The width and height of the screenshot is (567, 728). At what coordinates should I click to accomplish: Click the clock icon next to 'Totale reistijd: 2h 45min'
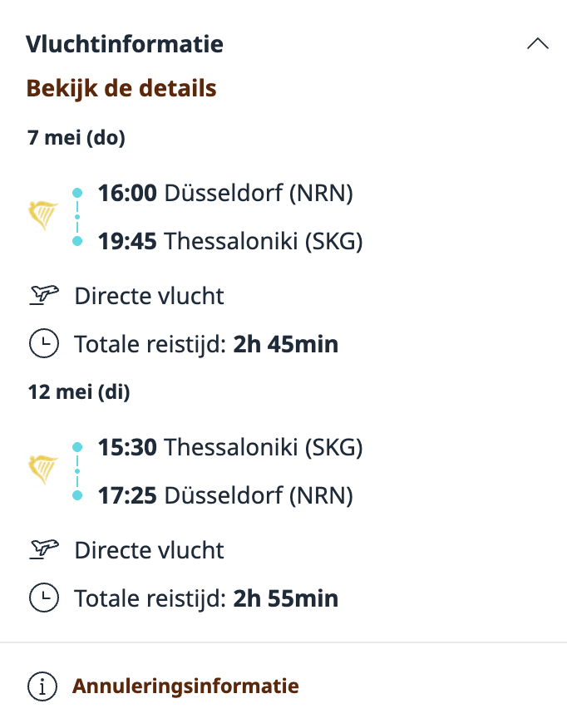(x=44, y=343)
